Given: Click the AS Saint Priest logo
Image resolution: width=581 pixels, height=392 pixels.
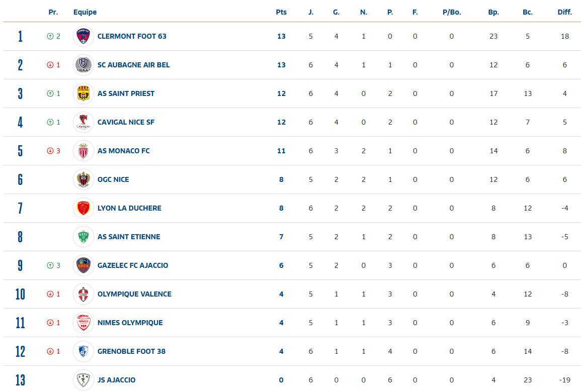Looking at the screenshot, I should [x=84, y=93].
